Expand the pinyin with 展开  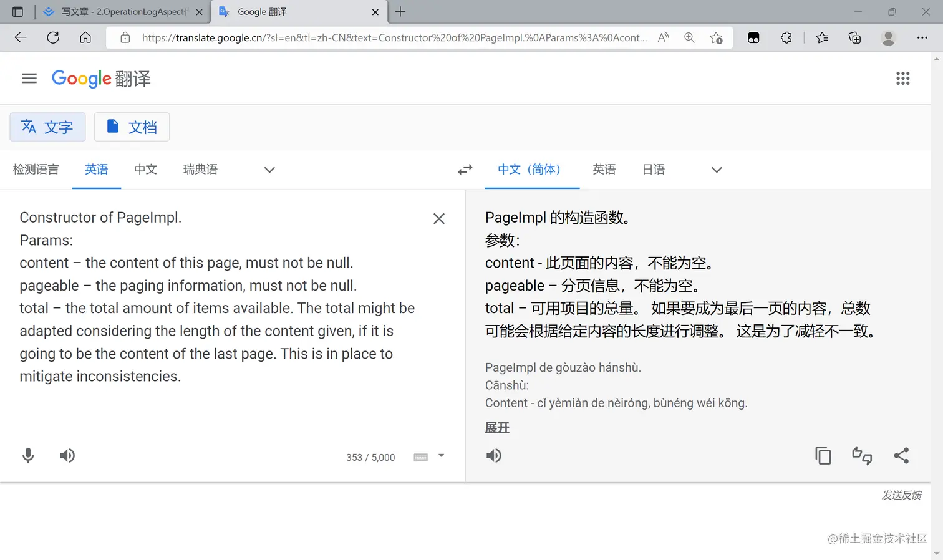(x=497, y=428)
